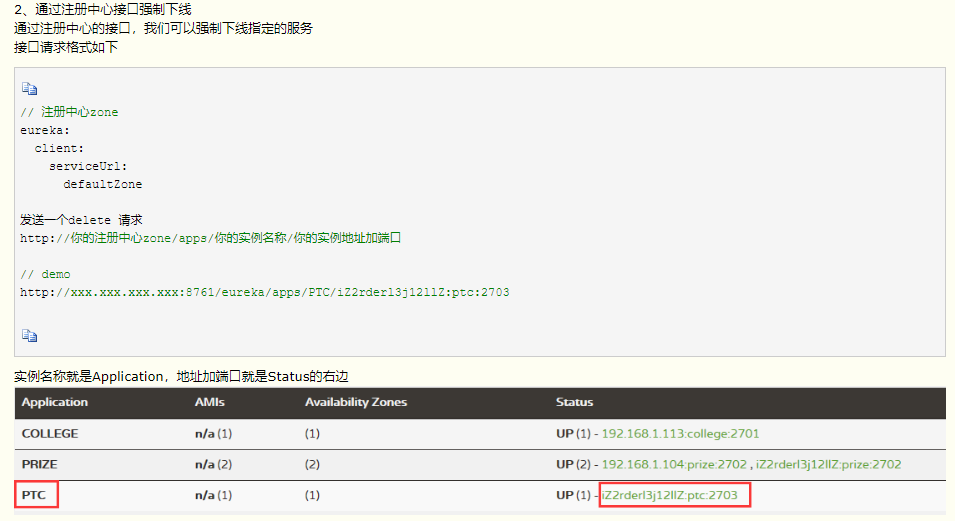Click the Availability Zones column header

point(356,402)
